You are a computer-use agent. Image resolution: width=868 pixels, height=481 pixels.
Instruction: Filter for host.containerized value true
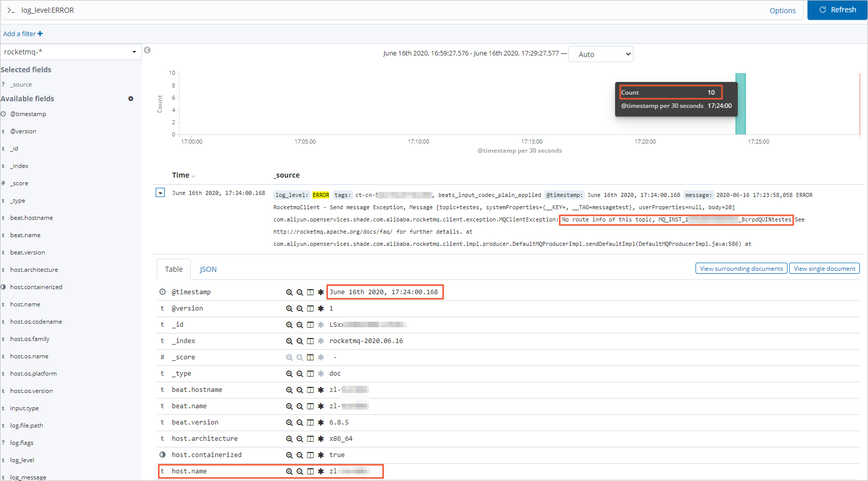click(289, 455)
